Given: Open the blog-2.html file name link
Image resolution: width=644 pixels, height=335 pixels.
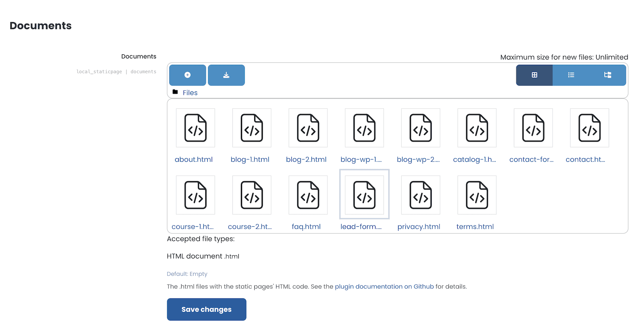Looking at the screenshot, I should point(306,159).
